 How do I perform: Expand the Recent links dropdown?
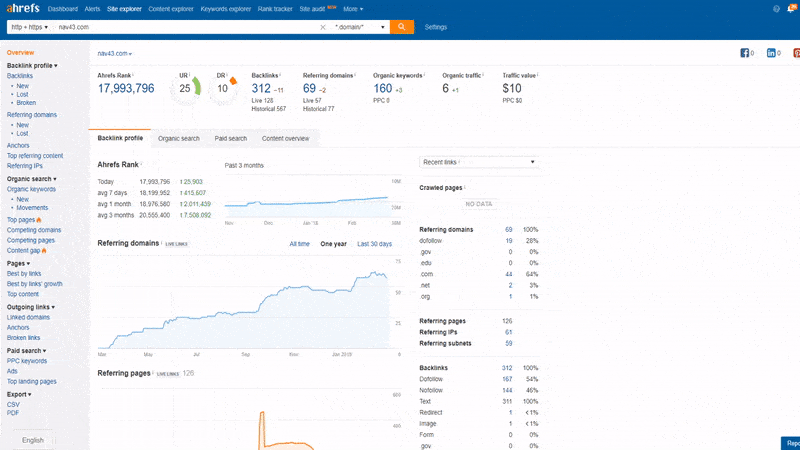coord(479,162)
